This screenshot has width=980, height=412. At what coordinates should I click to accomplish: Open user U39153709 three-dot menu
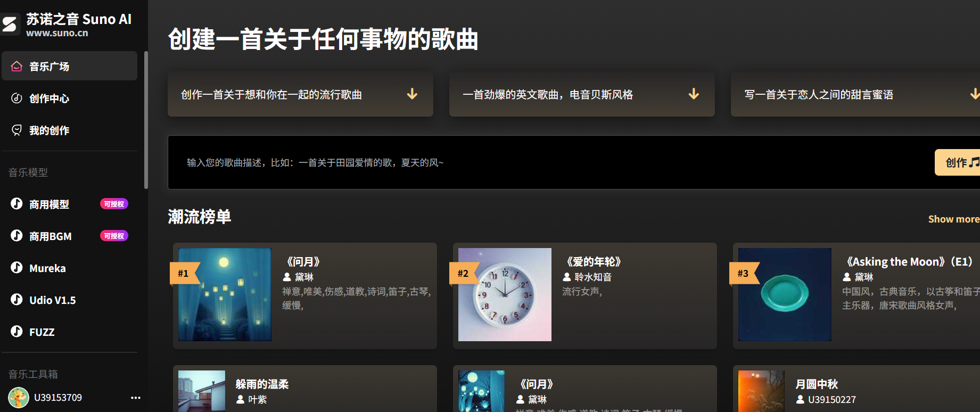(x=136, y=398)
